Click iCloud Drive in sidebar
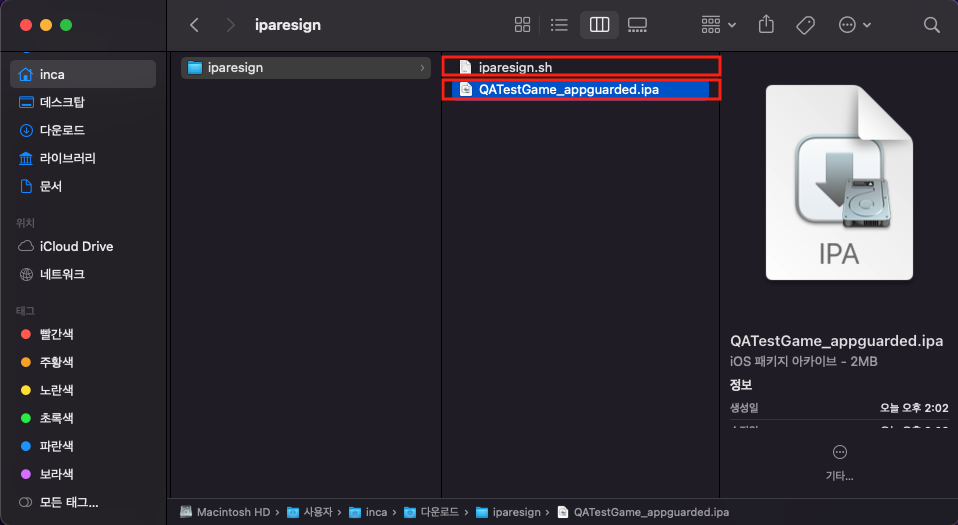 pos(76,246)
